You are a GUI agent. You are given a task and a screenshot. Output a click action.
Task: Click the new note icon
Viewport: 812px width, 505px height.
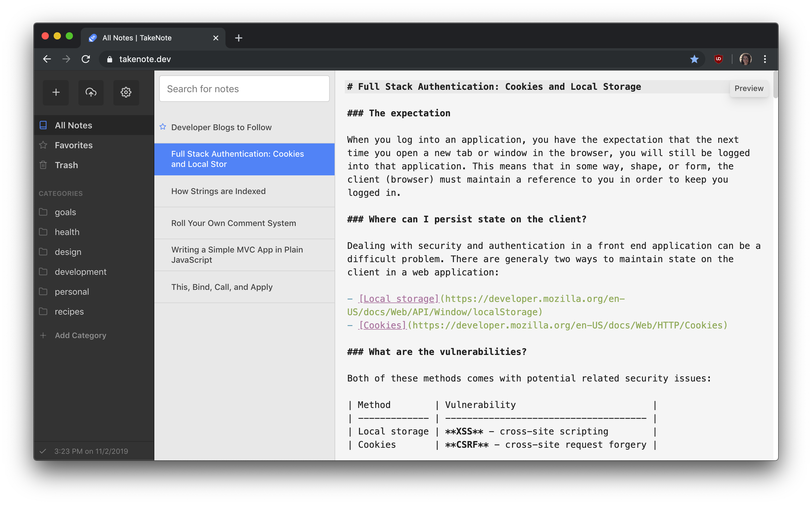tap(56, 92)
